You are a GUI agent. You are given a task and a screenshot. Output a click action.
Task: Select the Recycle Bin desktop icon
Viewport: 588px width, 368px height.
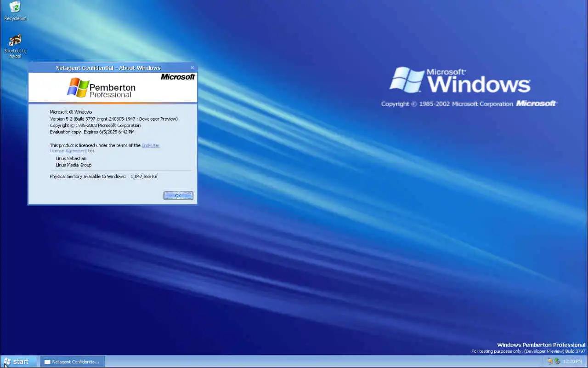click(15, 11)
